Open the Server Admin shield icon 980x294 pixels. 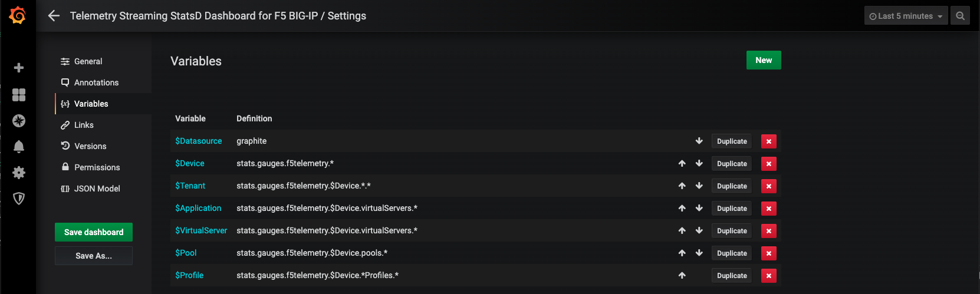point(19,199)
